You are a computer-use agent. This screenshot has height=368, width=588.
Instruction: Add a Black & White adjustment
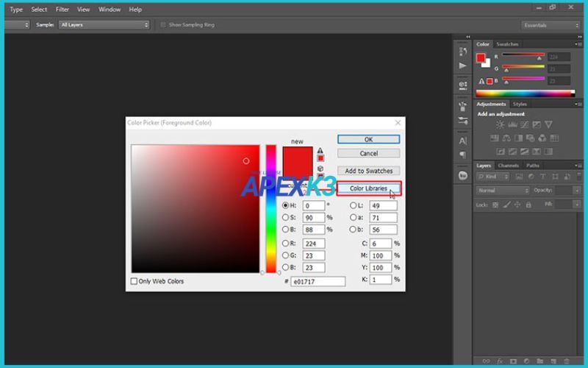point(518,138)
